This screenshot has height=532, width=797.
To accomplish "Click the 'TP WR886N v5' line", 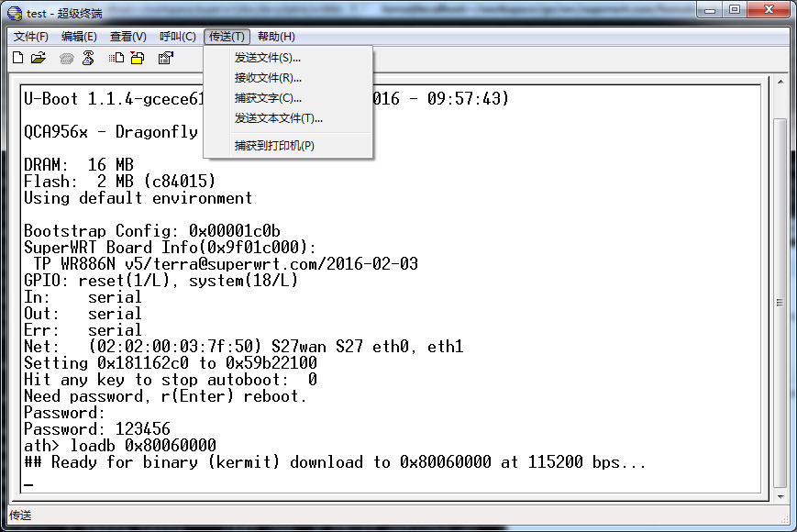I will click(x=226, y=264).
